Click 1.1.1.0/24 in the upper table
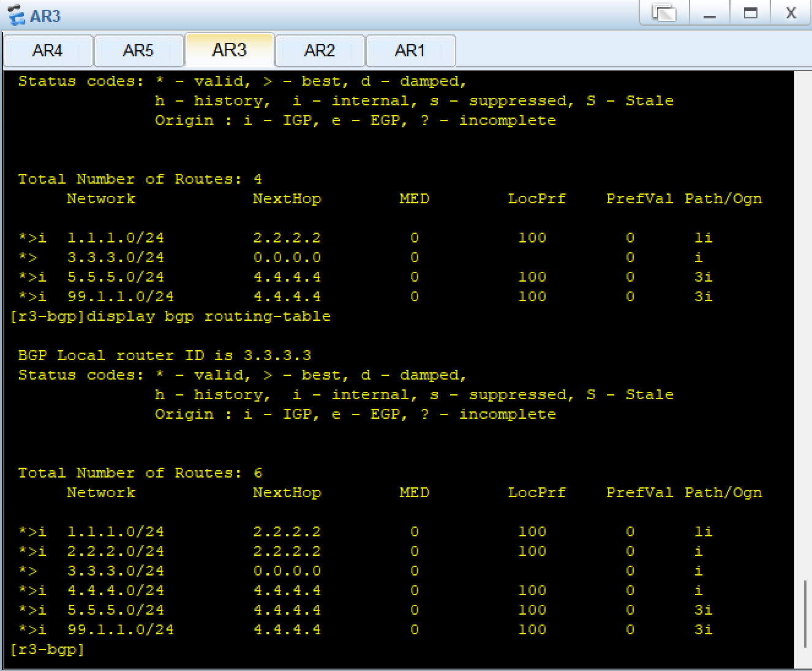Image resolution: width=812 pixels, height=671 pixels. coord(116,238)
